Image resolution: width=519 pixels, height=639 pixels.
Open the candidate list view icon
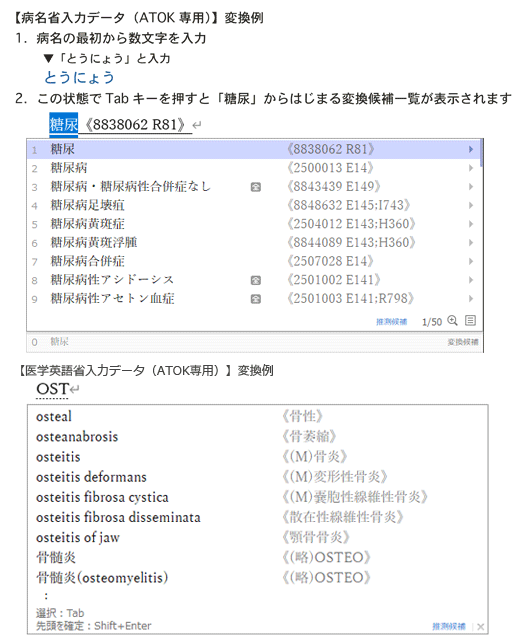(x=470, y=320)
